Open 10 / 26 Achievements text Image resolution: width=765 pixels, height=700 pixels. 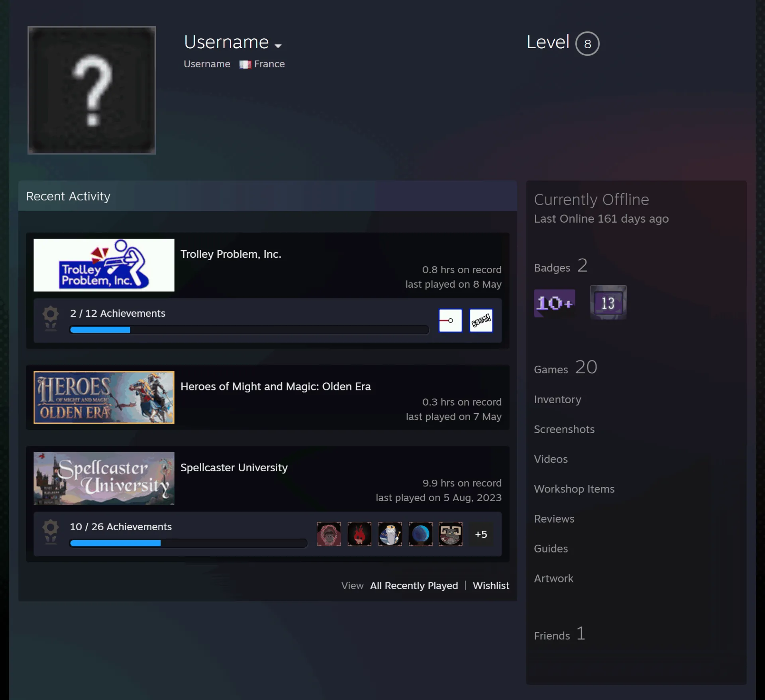click(x=121, y=527)
